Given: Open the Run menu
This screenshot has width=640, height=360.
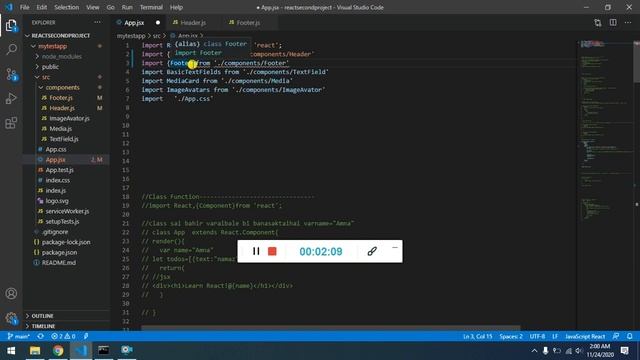Looking at the screenshot, I should [127, 7].
